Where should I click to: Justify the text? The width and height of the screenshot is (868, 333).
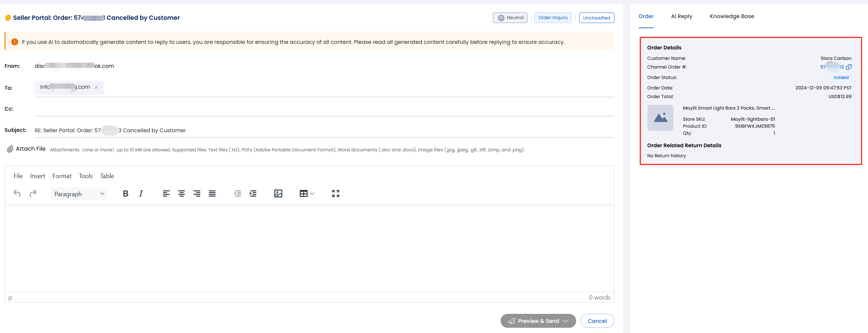point(212,193)
